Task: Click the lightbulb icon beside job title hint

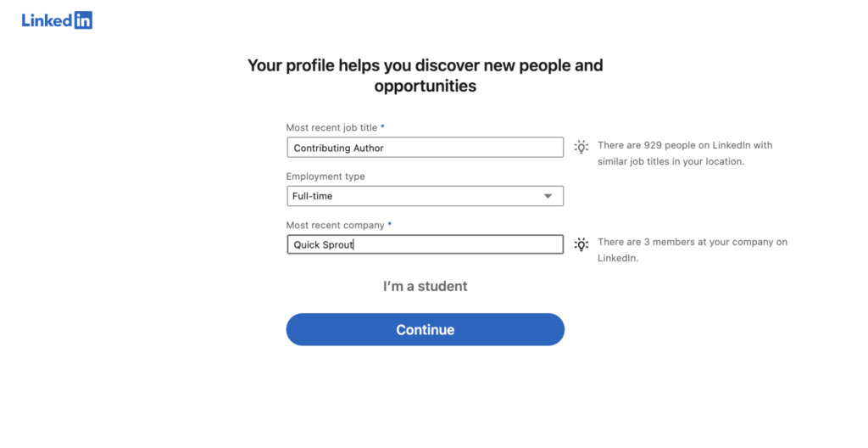Action: tap(581, 147)
